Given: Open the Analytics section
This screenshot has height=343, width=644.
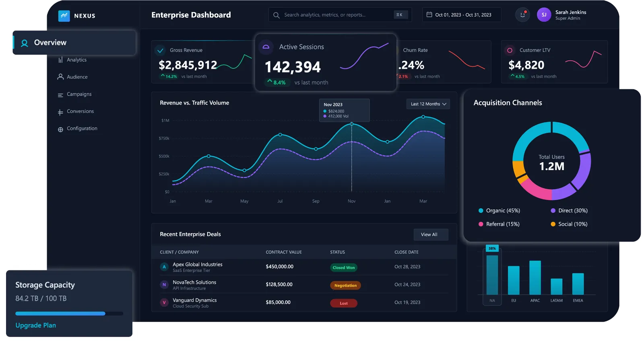Looking at the screenshot, I should tap(76, 60).
